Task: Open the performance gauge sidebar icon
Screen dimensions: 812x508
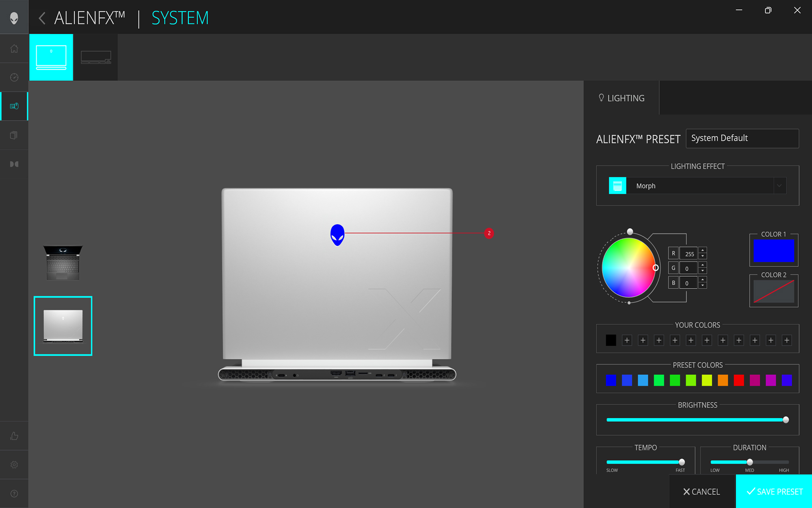Action: pos(14,77)
